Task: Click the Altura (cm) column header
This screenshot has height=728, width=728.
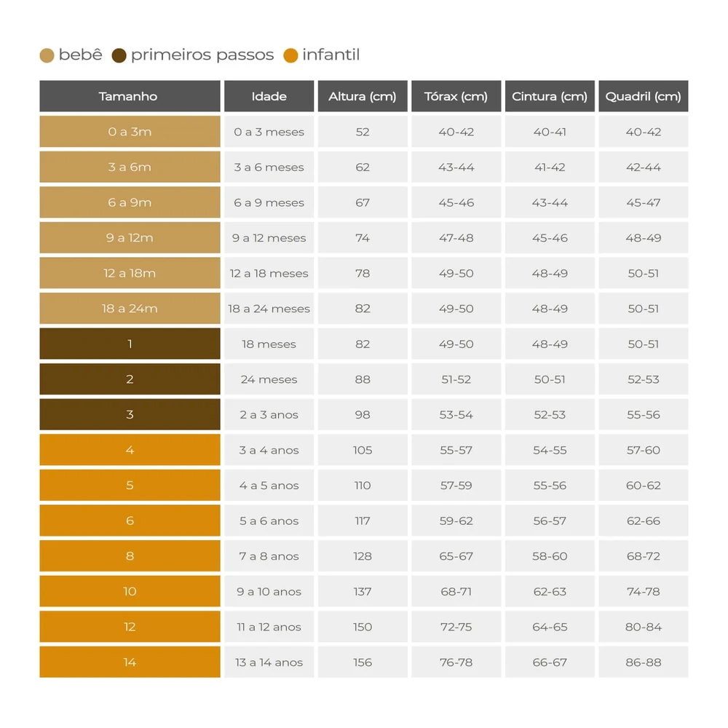Action: pyautogui.click(x=363, y=96)
